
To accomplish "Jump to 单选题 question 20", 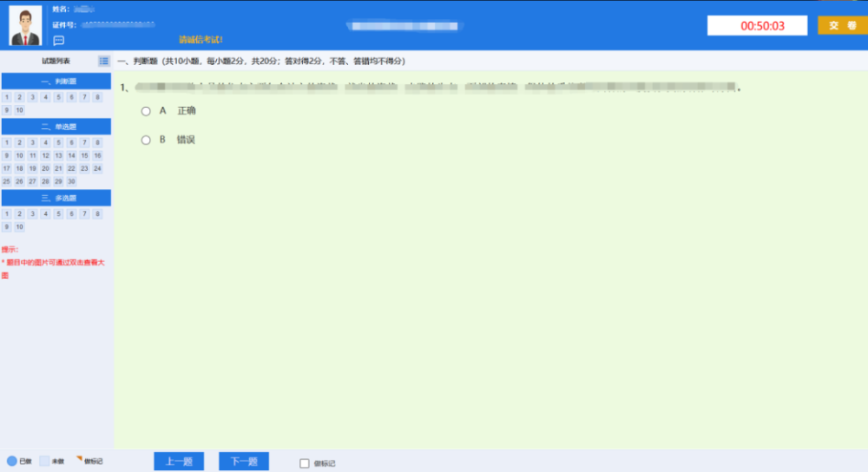I will pos(45,168).
